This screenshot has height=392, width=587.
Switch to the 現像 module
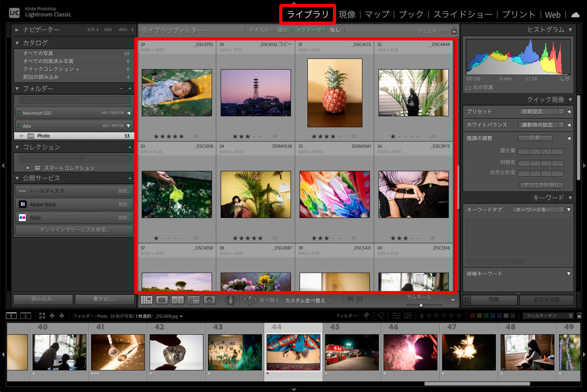[347, 15]
